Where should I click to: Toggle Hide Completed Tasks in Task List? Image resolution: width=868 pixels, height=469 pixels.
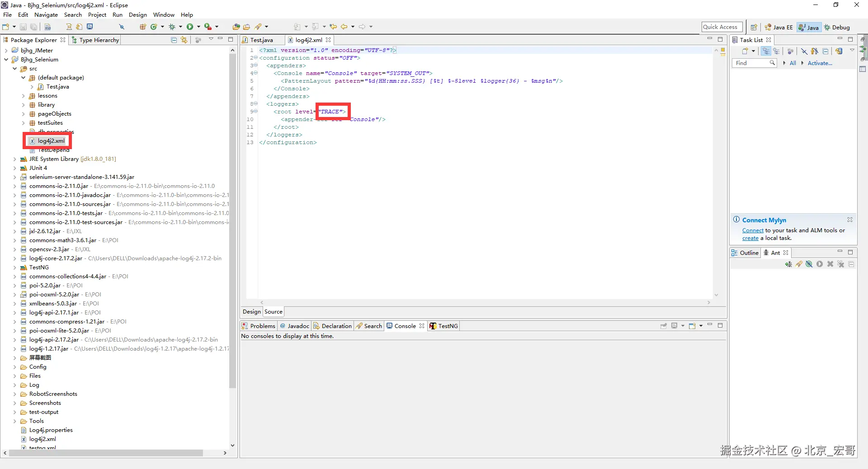coord(804,52)
